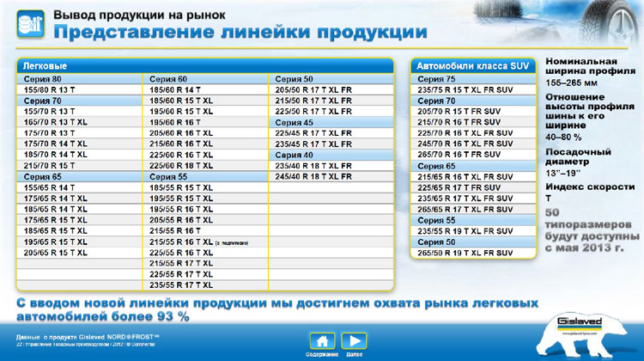
Task: Click the SUV Серия 50 heading
Action: [473, 242]
